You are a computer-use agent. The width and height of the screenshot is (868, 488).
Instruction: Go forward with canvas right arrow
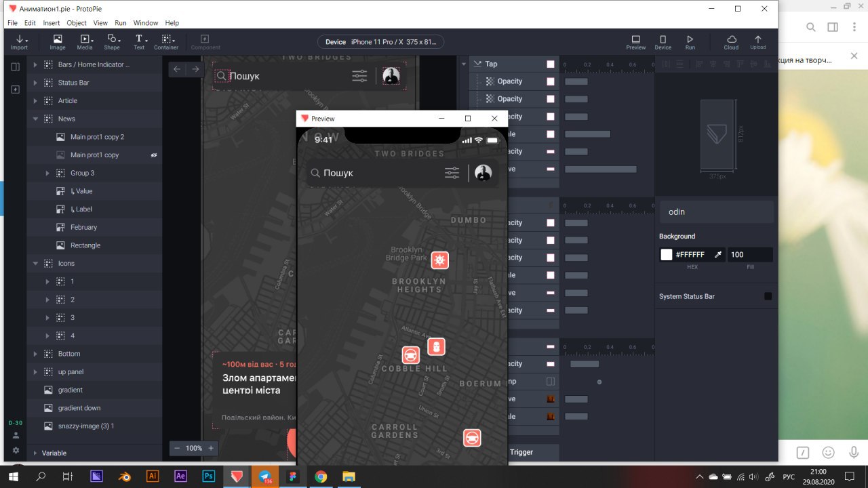point(195,69)
